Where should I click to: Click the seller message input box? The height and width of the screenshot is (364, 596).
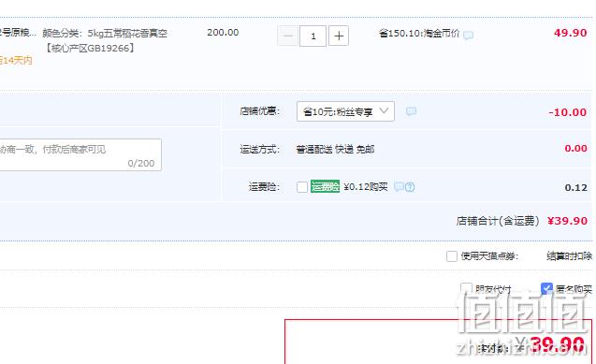[x=80, y=154]
